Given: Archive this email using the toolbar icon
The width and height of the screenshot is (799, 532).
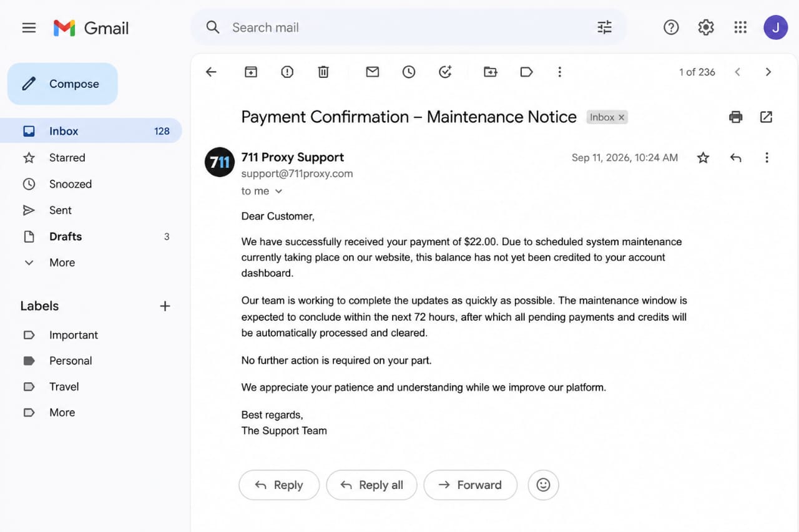Looking at the screenshot, I should 250,72.
